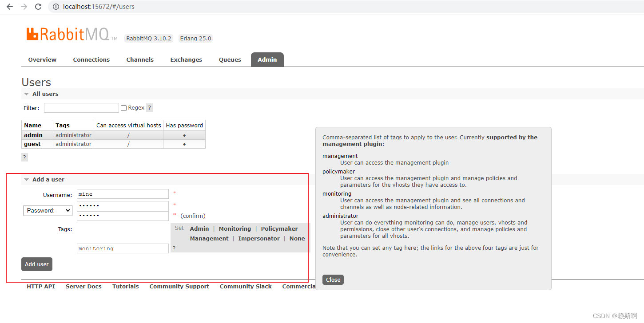Open the HTTP API footer link
The height and width of the screenshot is (323, 644).
(41, 287)
